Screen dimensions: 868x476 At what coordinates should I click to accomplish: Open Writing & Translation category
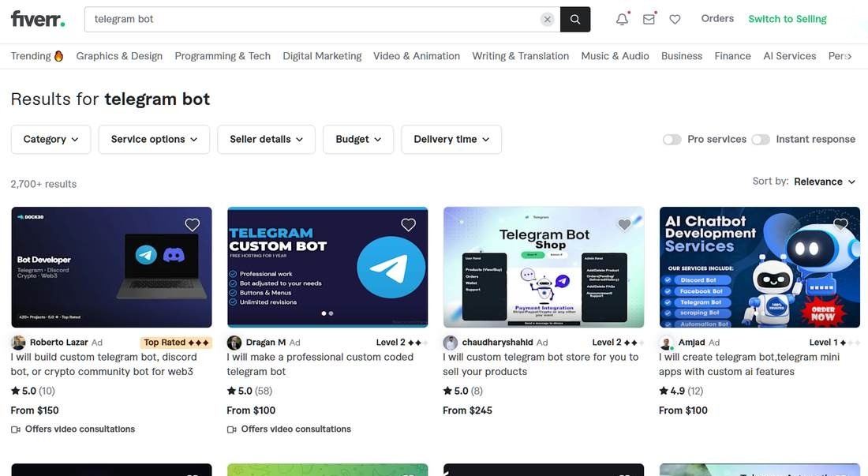click(520, 56)
